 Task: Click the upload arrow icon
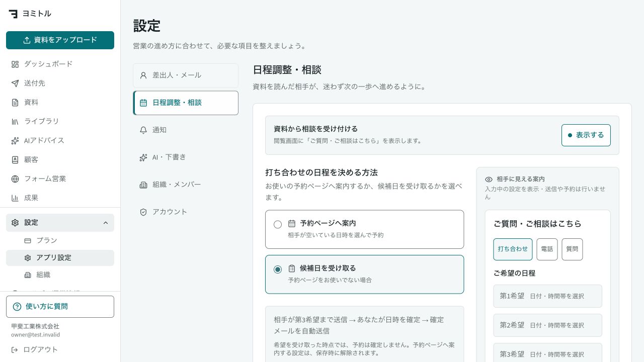click(27, 40)
